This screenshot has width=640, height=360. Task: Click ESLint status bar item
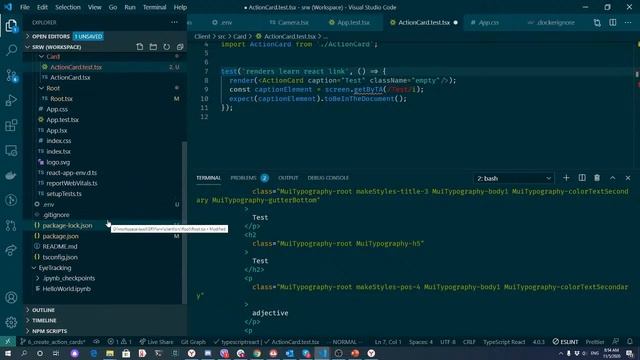565,342
